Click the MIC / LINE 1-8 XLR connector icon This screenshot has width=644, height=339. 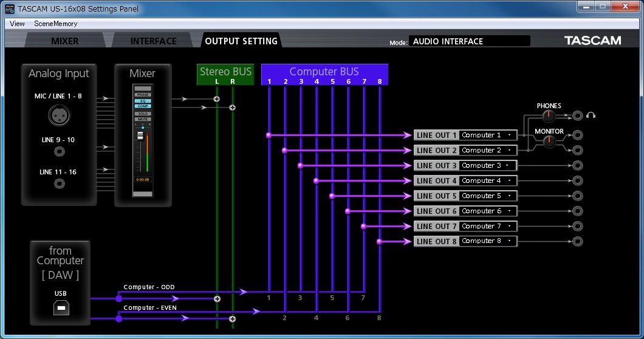(59, 115)
